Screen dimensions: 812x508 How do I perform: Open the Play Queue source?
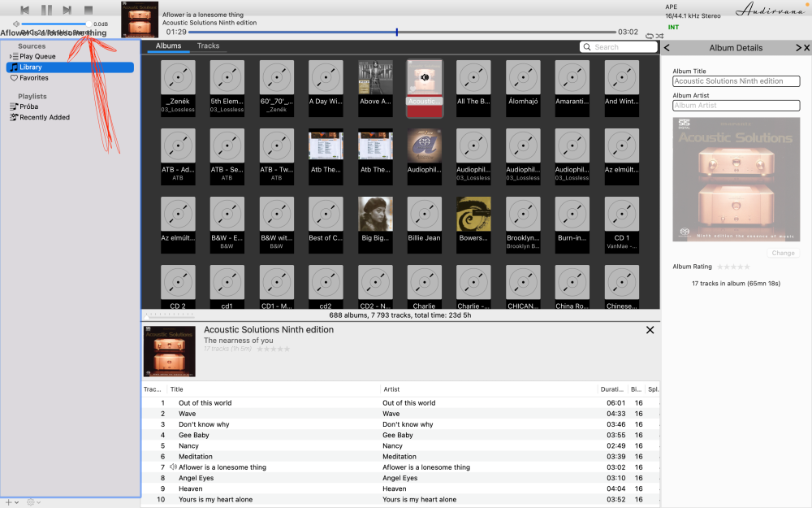(x=37, y=57)
